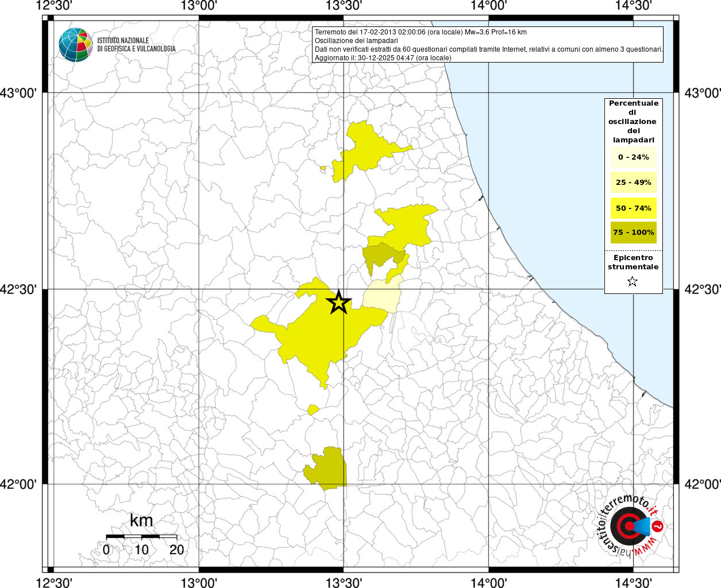
Task: Click the dark olive municipality near 42°00'
Action: pos(326,469)
